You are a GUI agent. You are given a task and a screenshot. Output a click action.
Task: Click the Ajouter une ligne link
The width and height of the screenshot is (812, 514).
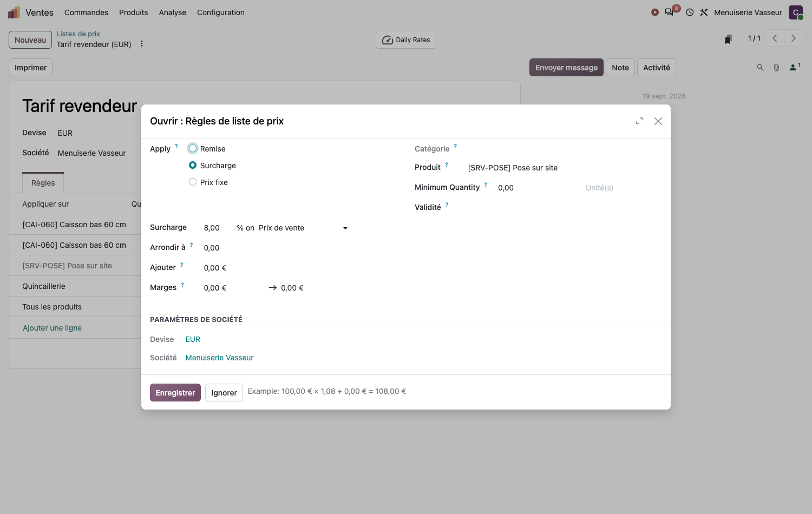pyautogui.click(x=52, y=328)
